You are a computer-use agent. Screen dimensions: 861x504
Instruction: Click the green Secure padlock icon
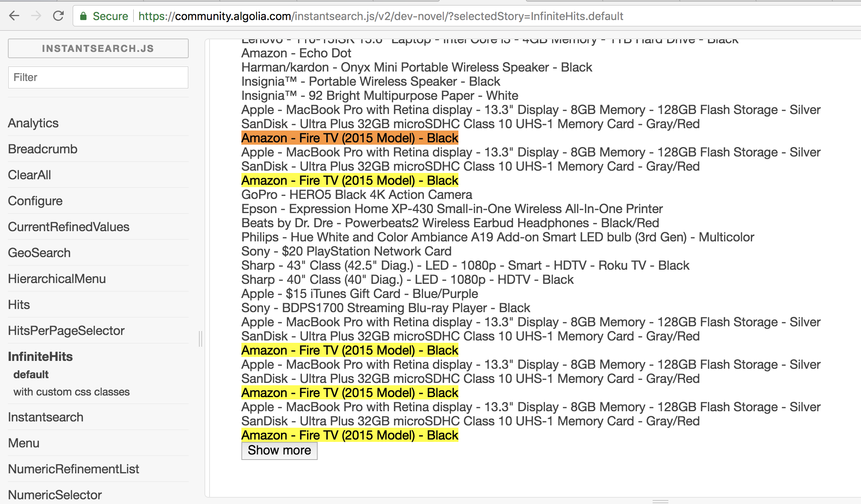coord(83,16)
